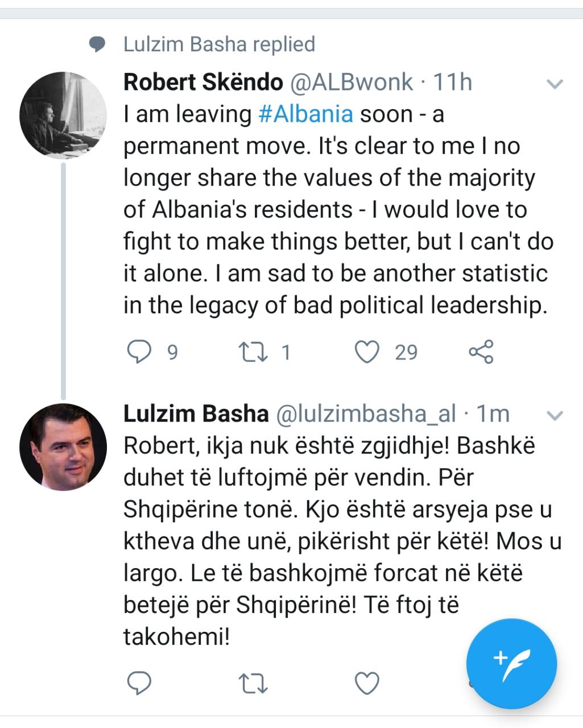Compose a new tweet with floating button
Viewport: 583px width, 728px height.
point(511,663)
